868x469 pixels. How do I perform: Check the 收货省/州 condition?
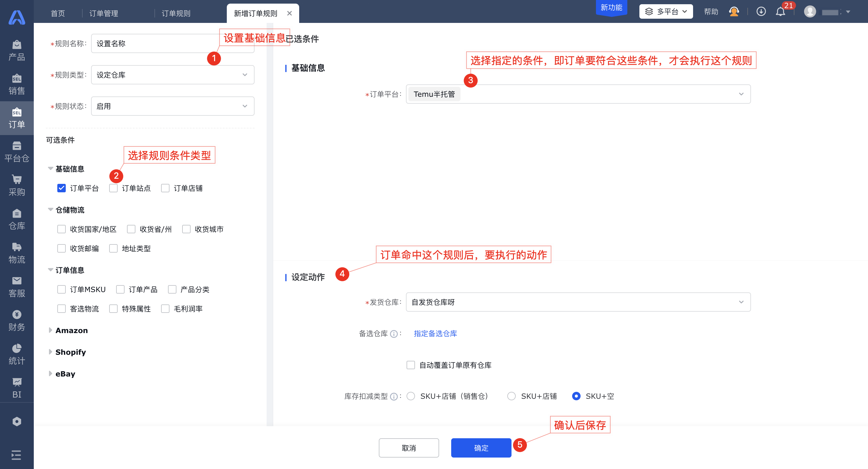(131, 229)
